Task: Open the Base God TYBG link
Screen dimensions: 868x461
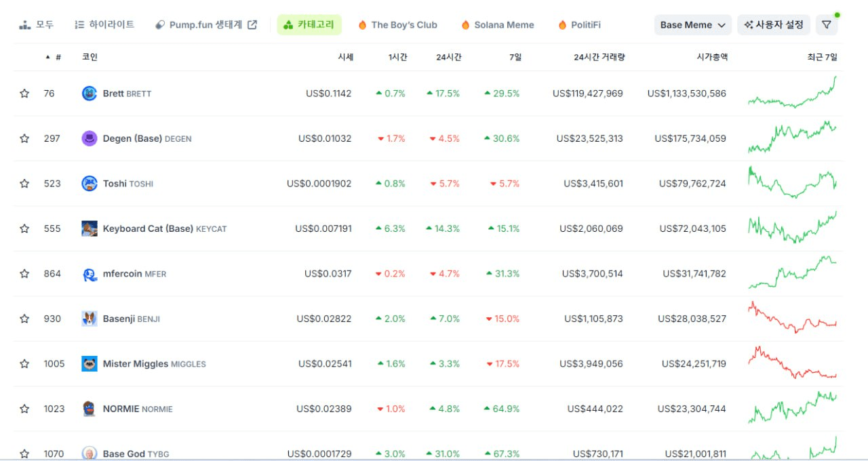Action: coord(136,454)
